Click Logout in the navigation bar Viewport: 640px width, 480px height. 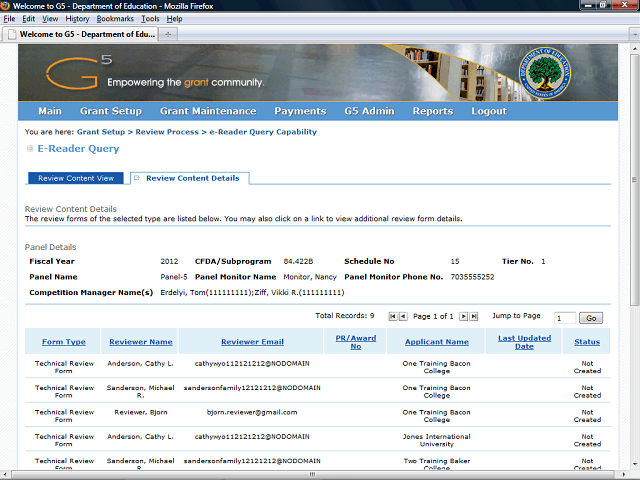point(489,111)
